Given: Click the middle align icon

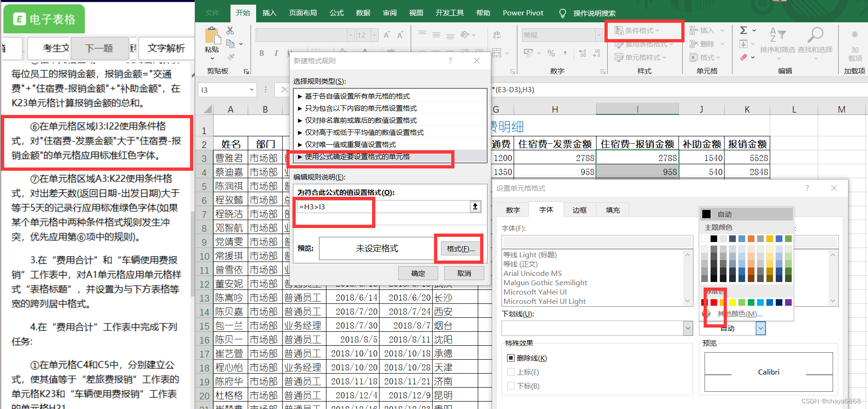Looking at the screenshot, I should tap(436, 35).
